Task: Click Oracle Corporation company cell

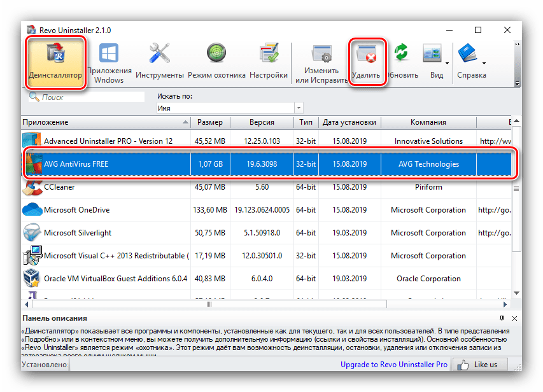Action: 428,279
